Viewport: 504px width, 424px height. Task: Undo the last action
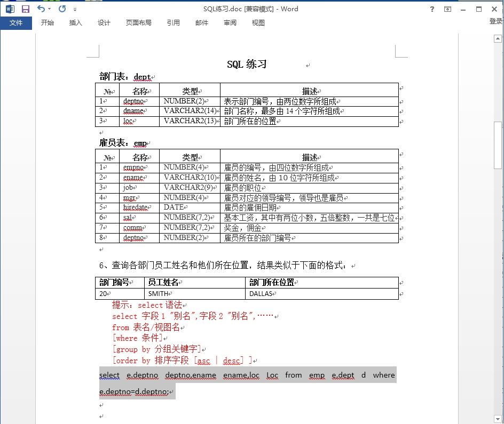(x=41, y=9)
